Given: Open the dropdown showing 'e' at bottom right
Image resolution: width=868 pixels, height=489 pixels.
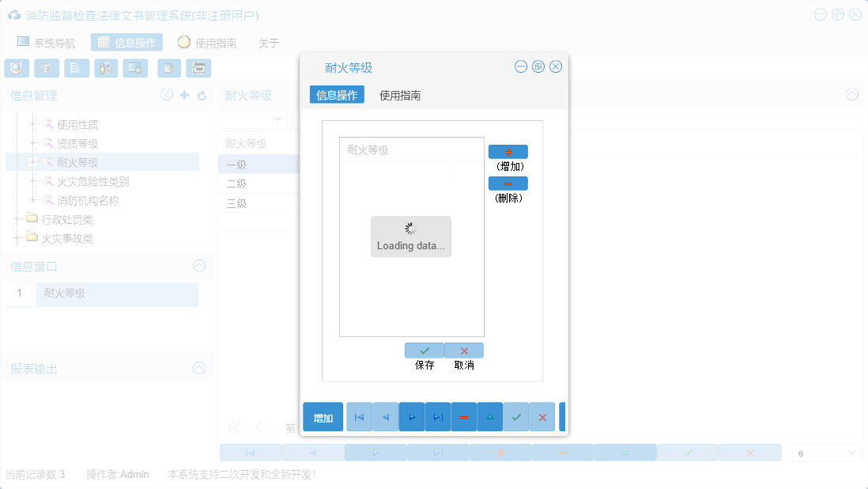Looking at the screenshot, I should [x=826, y=452].
